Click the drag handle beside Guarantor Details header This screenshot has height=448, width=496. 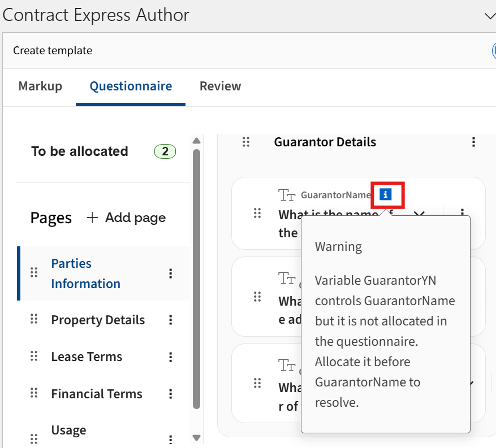246,142
